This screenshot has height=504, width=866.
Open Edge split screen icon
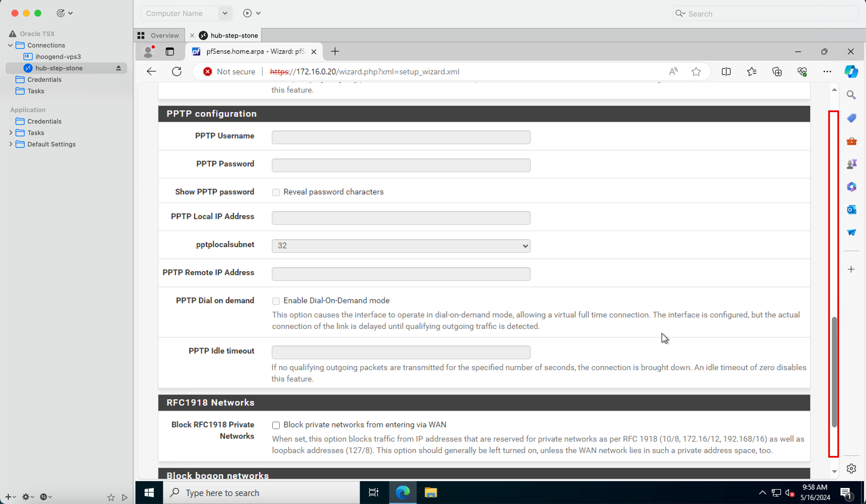(726, 72)
